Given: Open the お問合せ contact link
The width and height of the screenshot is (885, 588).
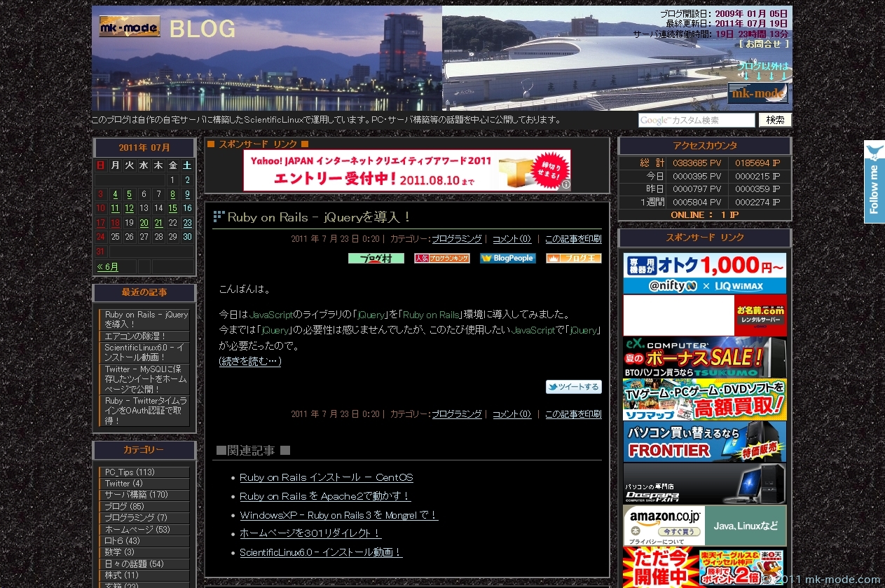Looking at the screenshot, I should (x=764, y=43).
